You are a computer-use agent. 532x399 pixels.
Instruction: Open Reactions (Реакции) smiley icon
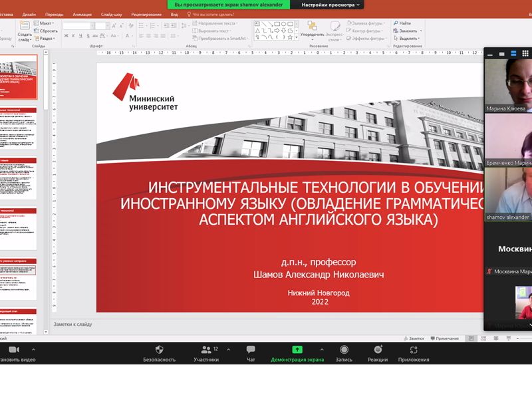pos(378,350)
